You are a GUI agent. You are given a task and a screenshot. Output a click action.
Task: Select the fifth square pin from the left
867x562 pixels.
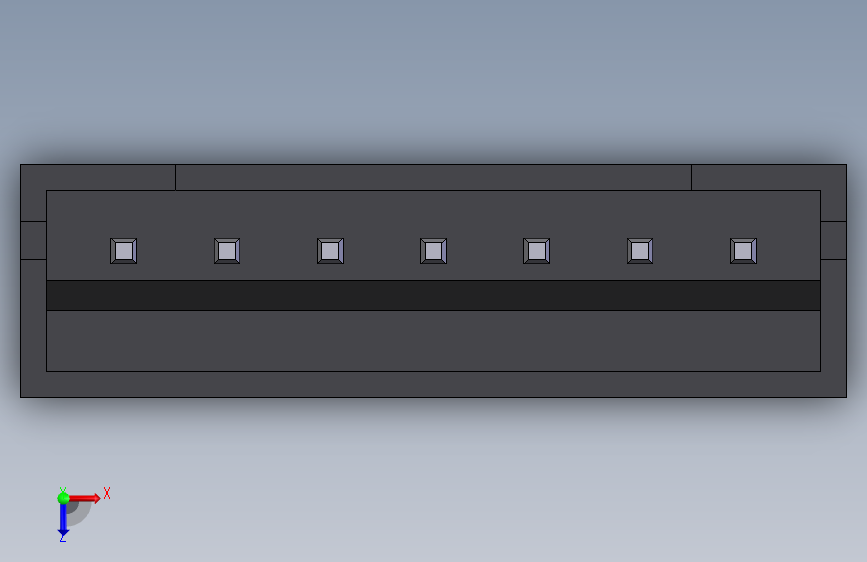pyautogui.click(x=536, y=251)
